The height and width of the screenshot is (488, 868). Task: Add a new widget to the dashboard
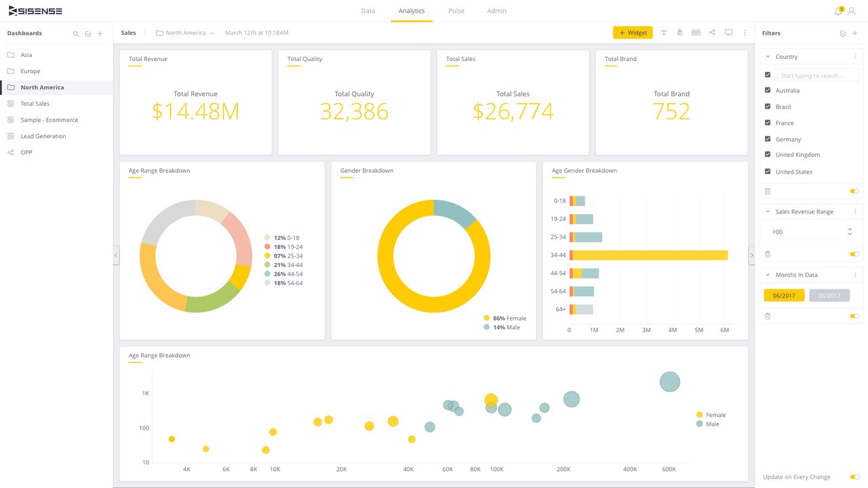click(x=633, y=32)
